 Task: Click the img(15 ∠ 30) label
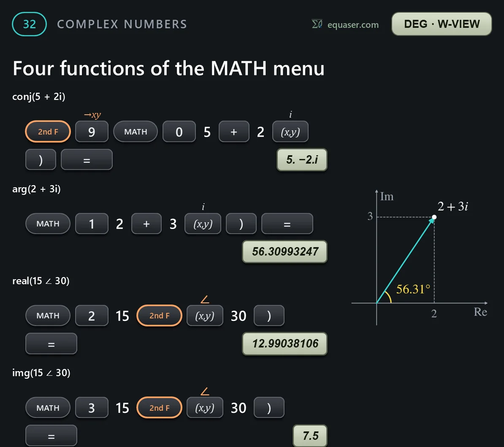click(x=41, y=373)
